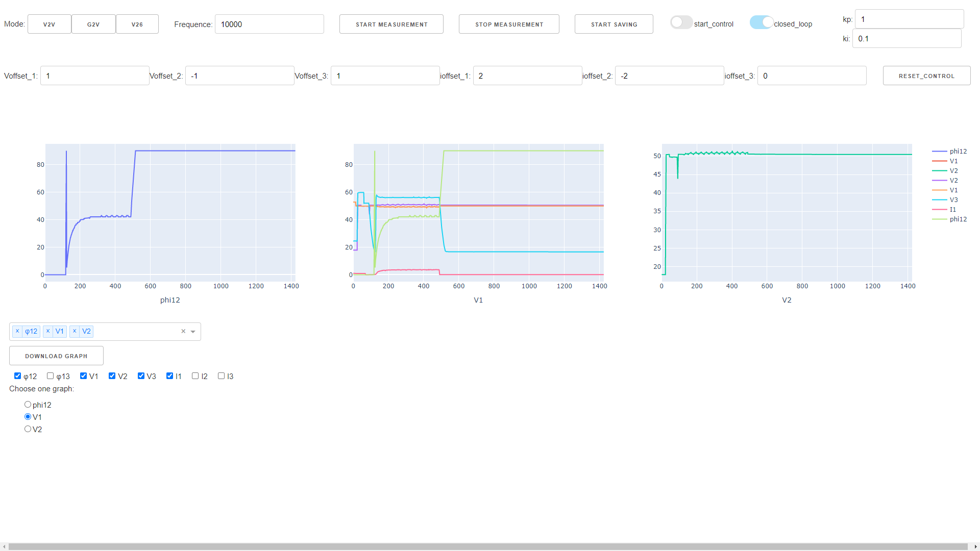Select the V2 radio option under Choose one graph
Image resolution: width=980 pixels, height=551 pixels.
pos(28,429)
